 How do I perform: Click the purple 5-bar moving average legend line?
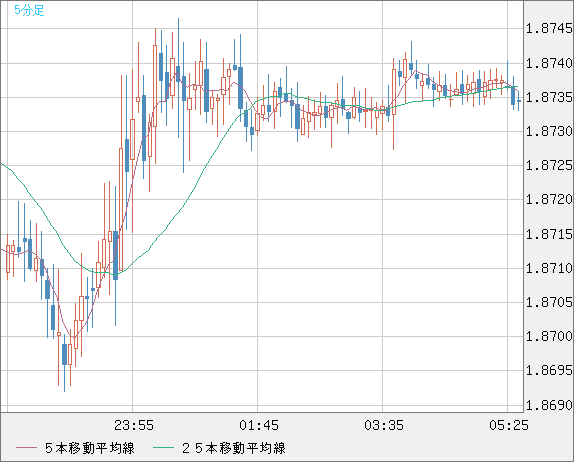[26, 448]
